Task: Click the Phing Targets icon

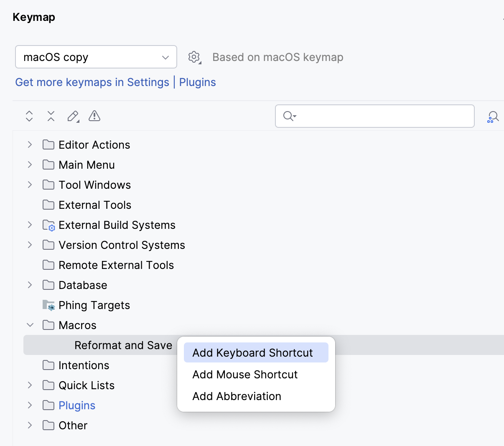Action: 48,305
